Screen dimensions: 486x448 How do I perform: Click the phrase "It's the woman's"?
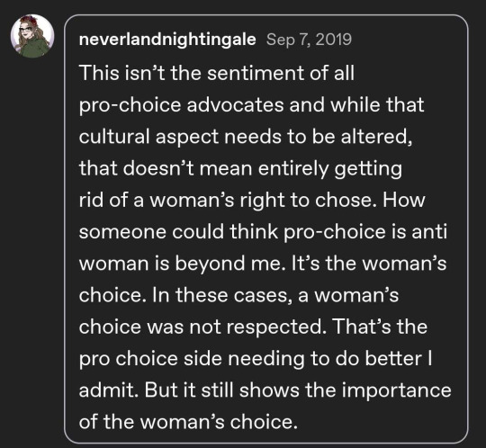pyautogui.click(x=369, y=264)
